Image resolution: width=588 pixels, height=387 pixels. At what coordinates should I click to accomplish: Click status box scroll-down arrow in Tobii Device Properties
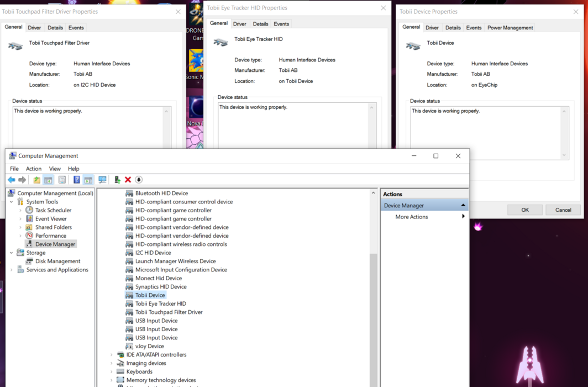click(564, 155)
